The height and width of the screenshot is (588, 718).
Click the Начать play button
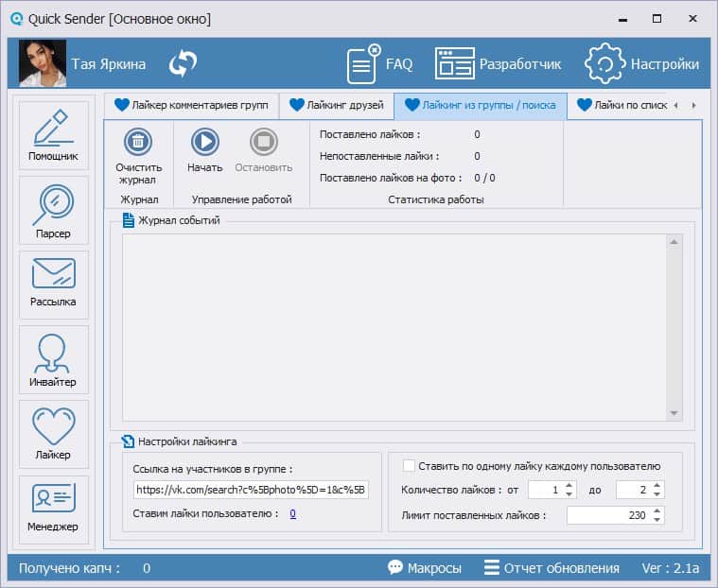204,142
